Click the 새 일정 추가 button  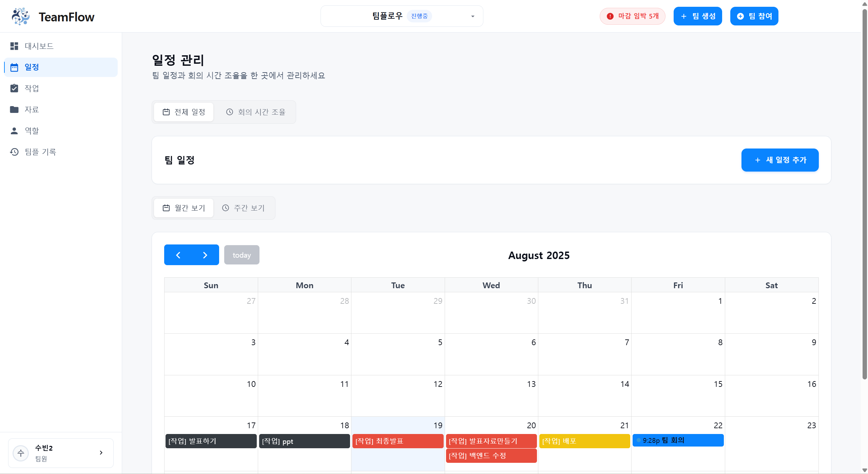[780, 160]
